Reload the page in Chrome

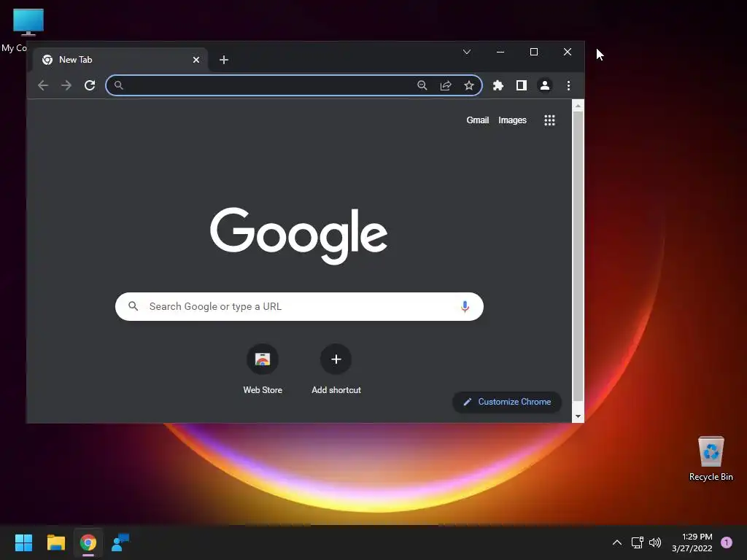point(90,85)
